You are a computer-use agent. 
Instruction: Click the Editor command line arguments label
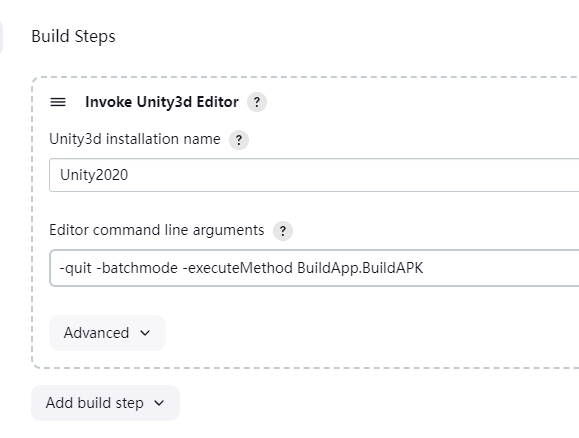pyautogui.click(x=157, y=230)
